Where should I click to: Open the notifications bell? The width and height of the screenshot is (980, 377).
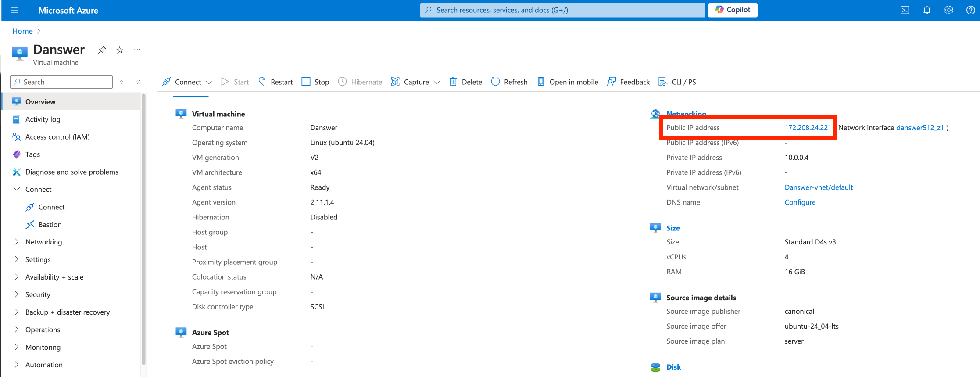(926, 10)
